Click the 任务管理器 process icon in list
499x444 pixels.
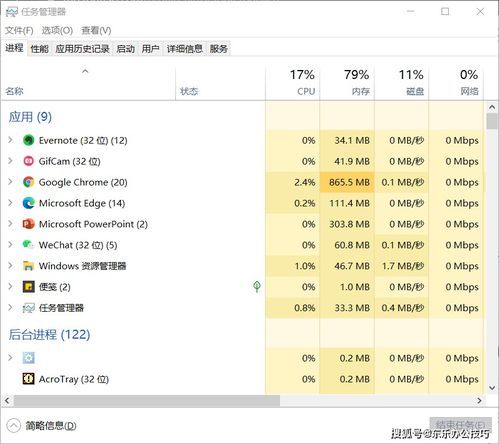click(x=29, y=308)
